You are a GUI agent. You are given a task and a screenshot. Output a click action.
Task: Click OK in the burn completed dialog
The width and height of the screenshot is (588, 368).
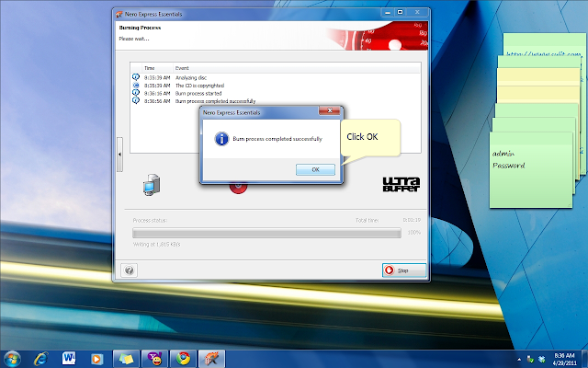(315, 169)
